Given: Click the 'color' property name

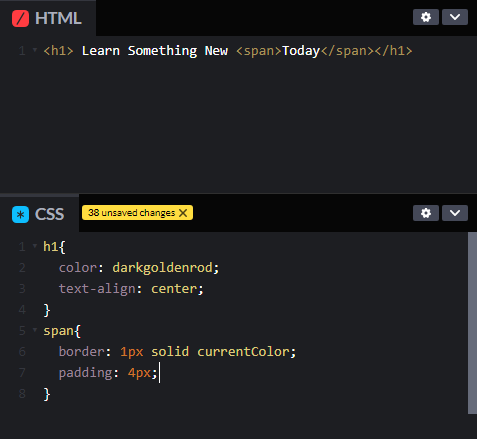Looking at the screenshot, I should [78, 268].
